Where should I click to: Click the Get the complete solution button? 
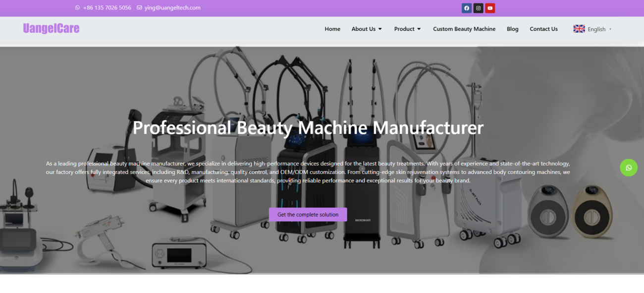[308, 214]
